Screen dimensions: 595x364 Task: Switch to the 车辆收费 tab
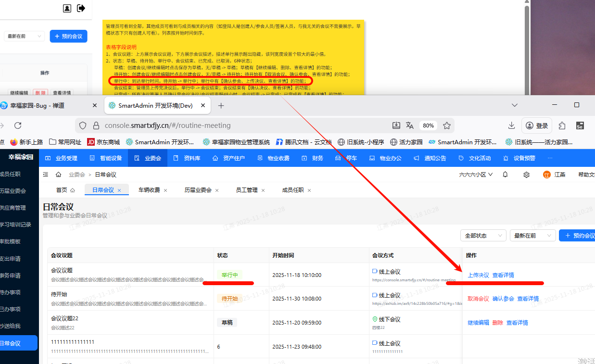point(149,190)
